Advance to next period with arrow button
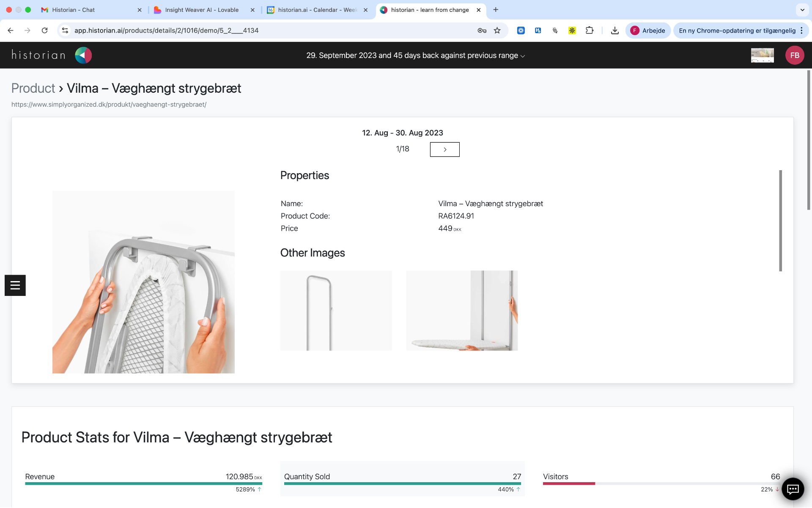 point(444,149)
